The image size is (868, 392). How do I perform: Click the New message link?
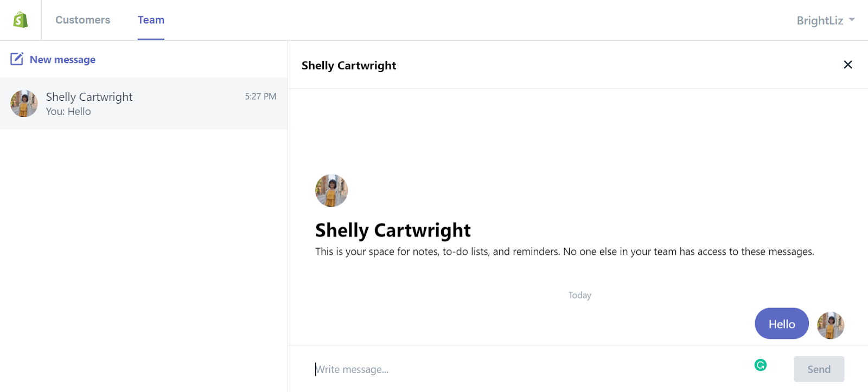[62, 60]
